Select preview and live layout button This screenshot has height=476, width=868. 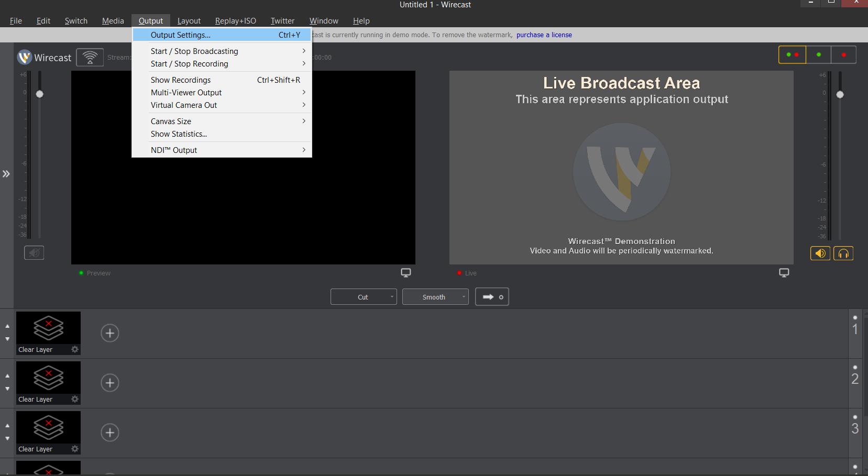pyautogui.click(x=792, y=54)
